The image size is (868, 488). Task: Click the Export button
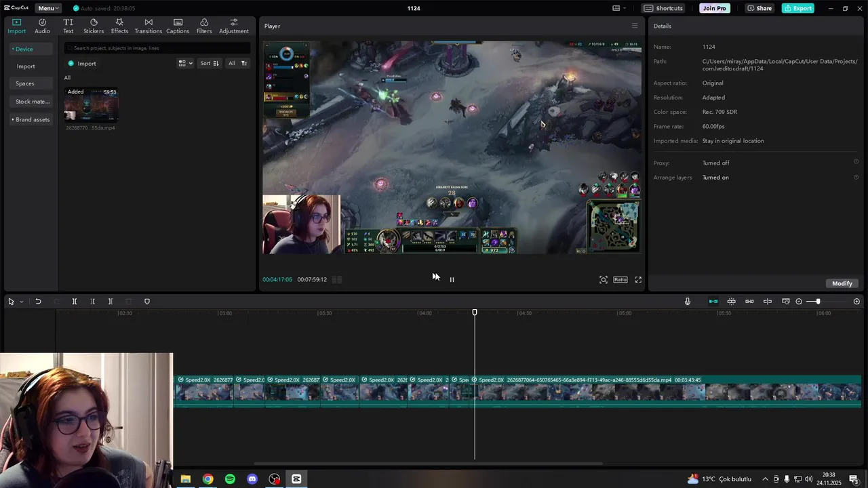coord(797,8)
